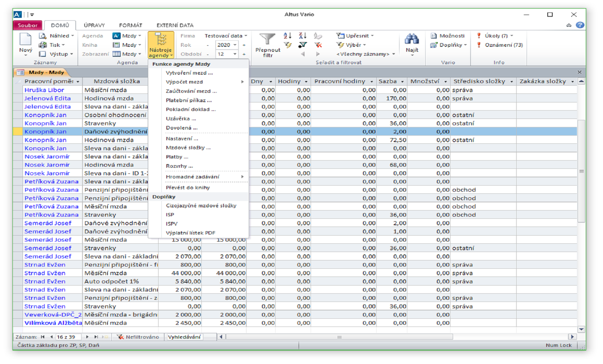
Task: Click the Doplňky add-ins icon
Action: (434, 45)
